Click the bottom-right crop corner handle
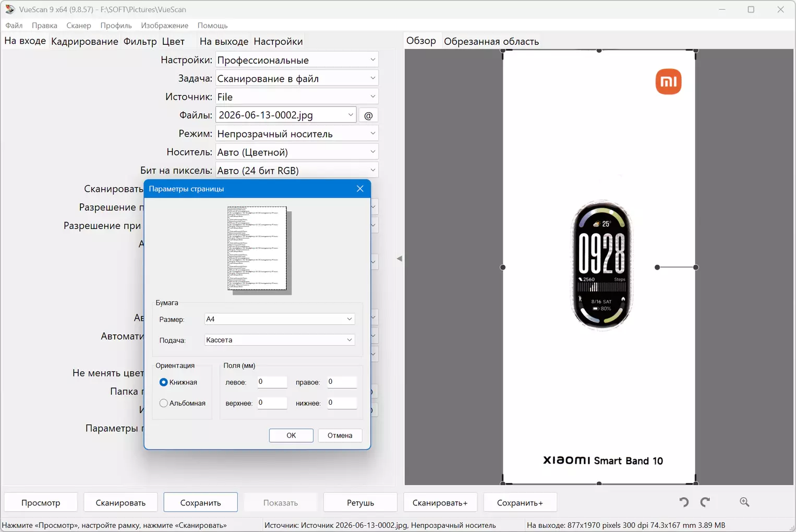 [x=696, y=483]
